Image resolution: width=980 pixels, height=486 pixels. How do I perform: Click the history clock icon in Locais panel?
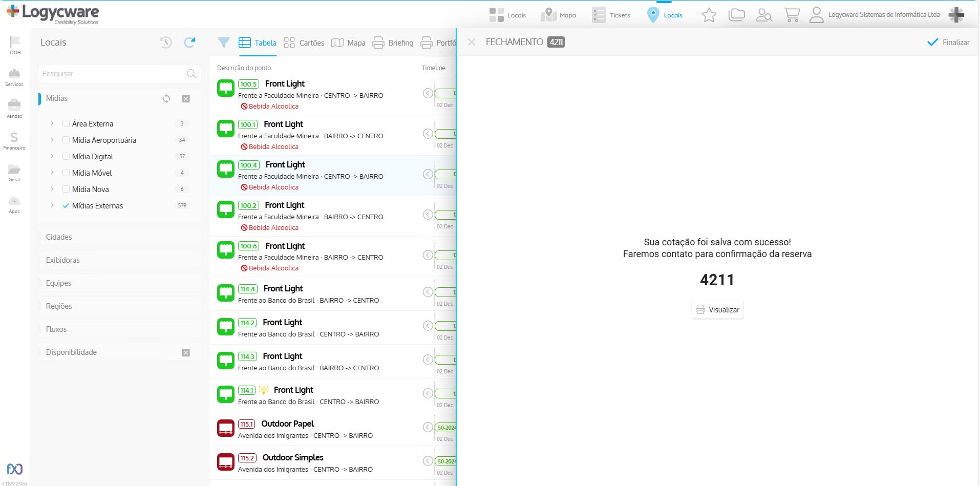[x=166, y=43]
